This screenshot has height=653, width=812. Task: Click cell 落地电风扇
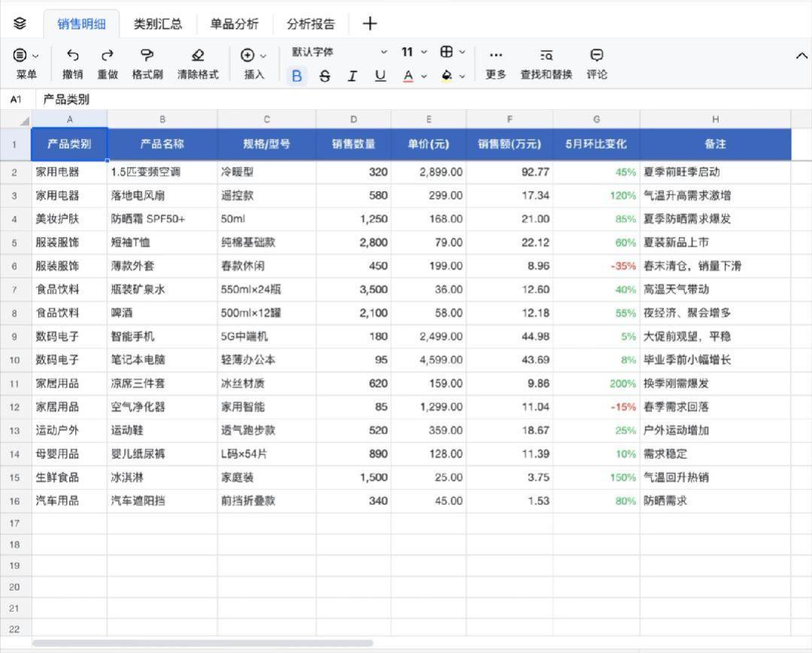point(162,196)
